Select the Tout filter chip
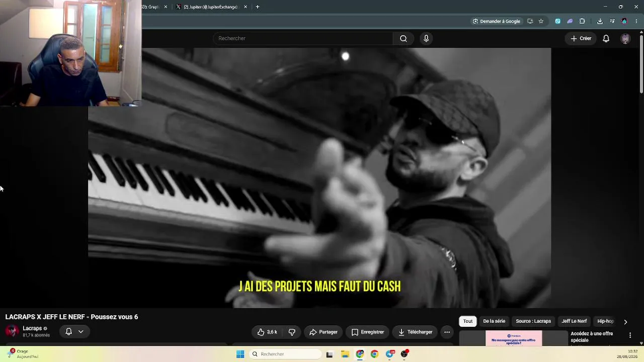The image size is (644, 362). [x=468, y=321]
